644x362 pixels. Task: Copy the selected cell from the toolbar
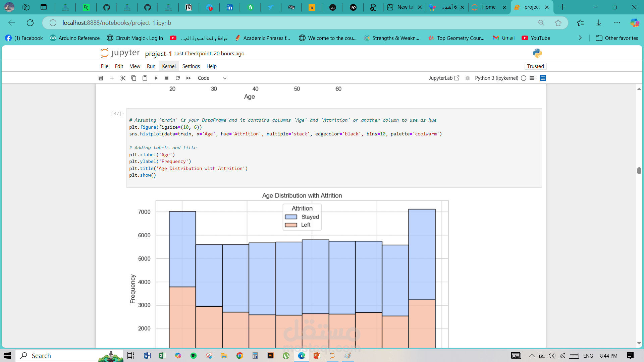coord(133,78)
